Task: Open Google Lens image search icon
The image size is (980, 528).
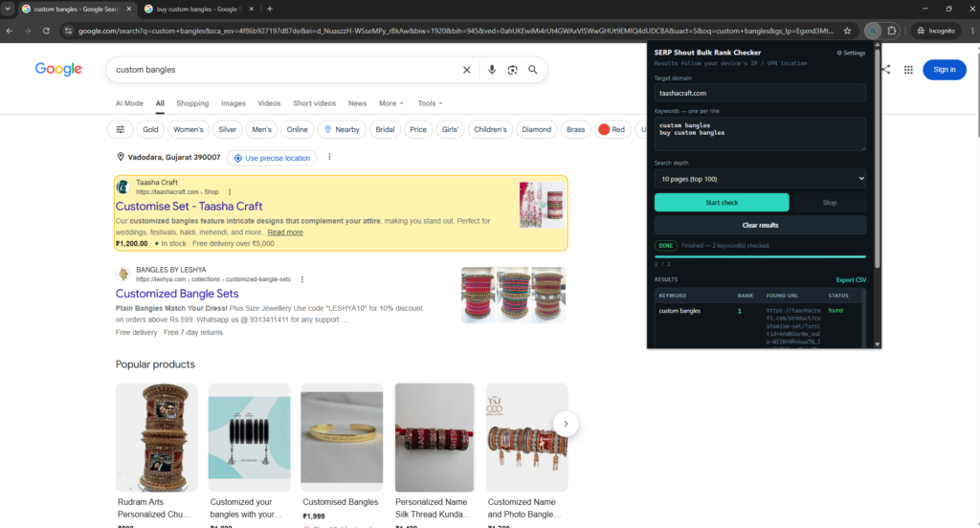Action: click(513, 70)
